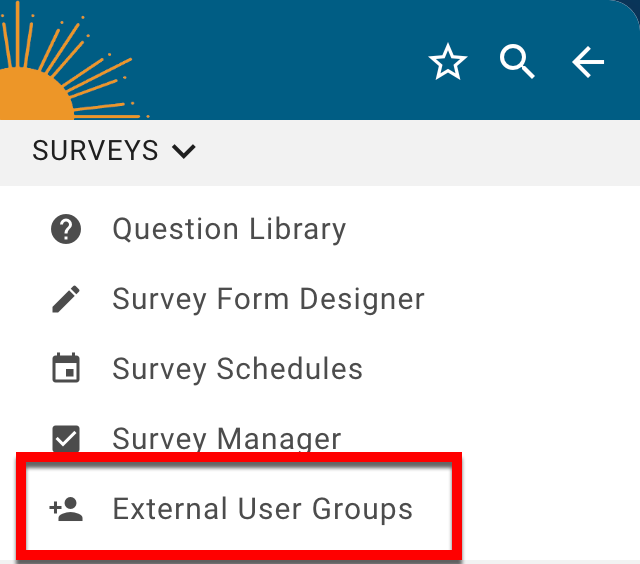Click the add-person icon for External Groups
Image resolution: width=640 pixels, height=564 pixels.
coord(66,509)
